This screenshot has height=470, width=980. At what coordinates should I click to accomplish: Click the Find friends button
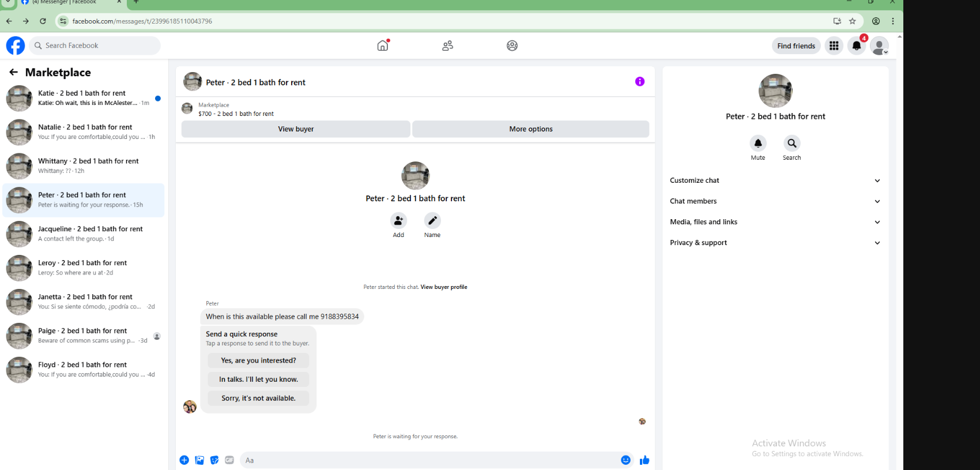coord(796,46)
